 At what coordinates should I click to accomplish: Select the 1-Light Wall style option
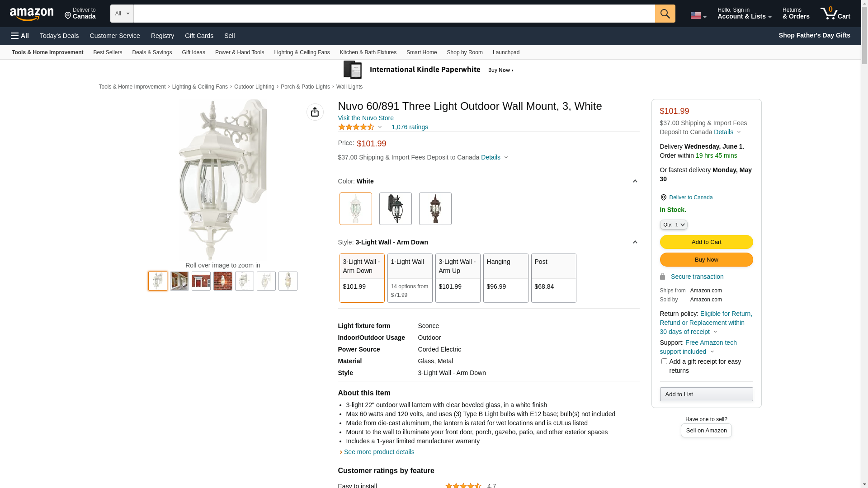coord(410,278)
